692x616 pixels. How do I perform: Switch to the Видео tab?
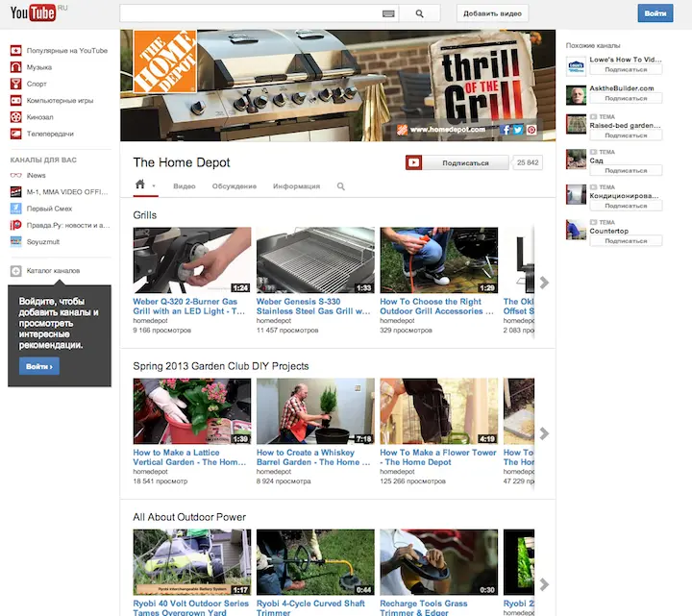(x=184, y=186)
